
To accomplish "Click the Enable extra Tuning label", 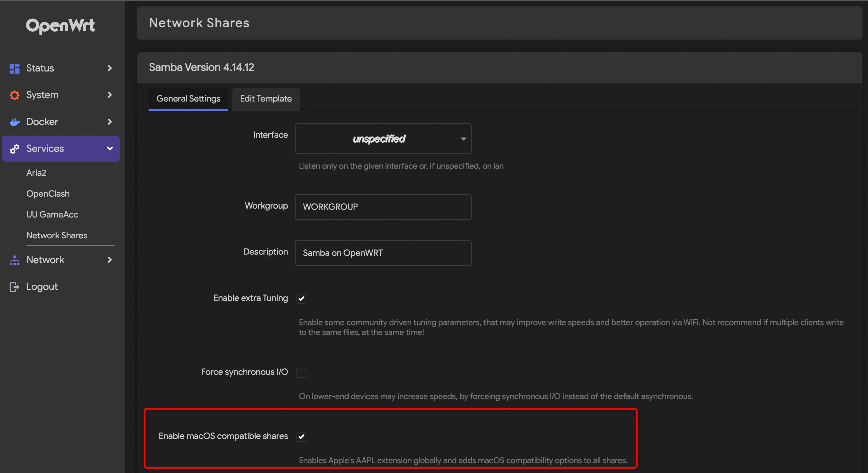I will 251,298.
